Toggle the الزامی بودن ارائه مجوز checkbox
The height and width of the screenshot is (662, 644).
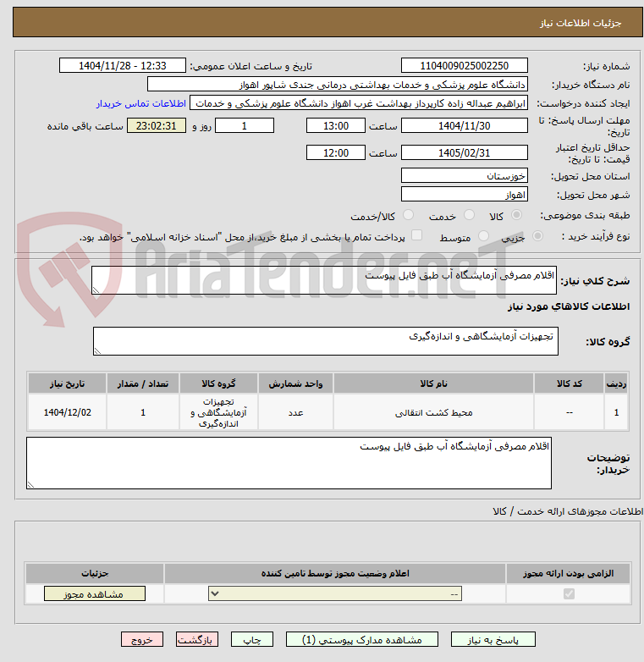(569, 593)
